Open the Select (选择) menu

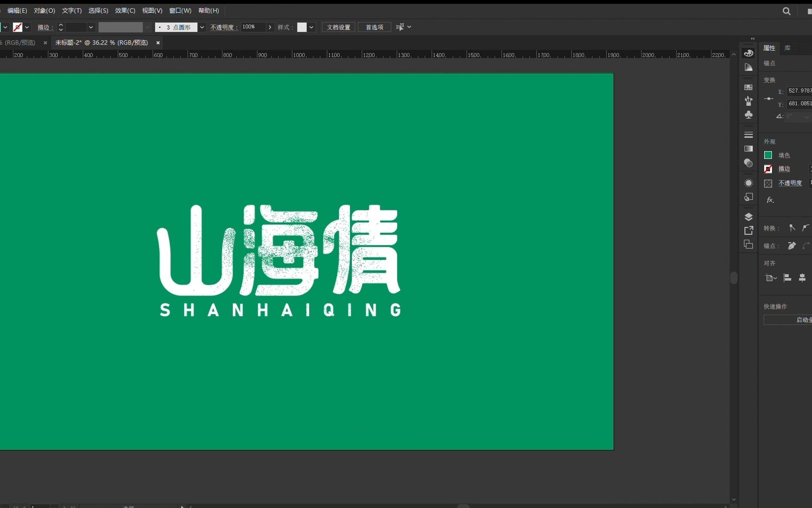point(99,10)
